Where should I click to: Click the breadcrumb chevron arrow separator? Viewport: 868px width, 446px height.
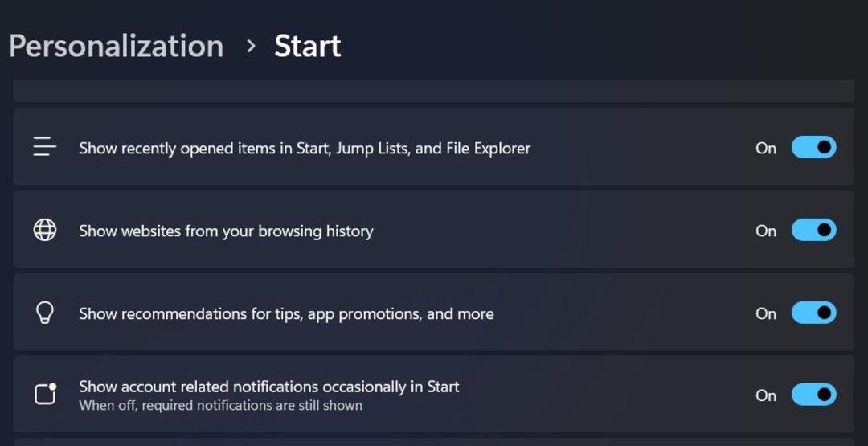point(251,47)
